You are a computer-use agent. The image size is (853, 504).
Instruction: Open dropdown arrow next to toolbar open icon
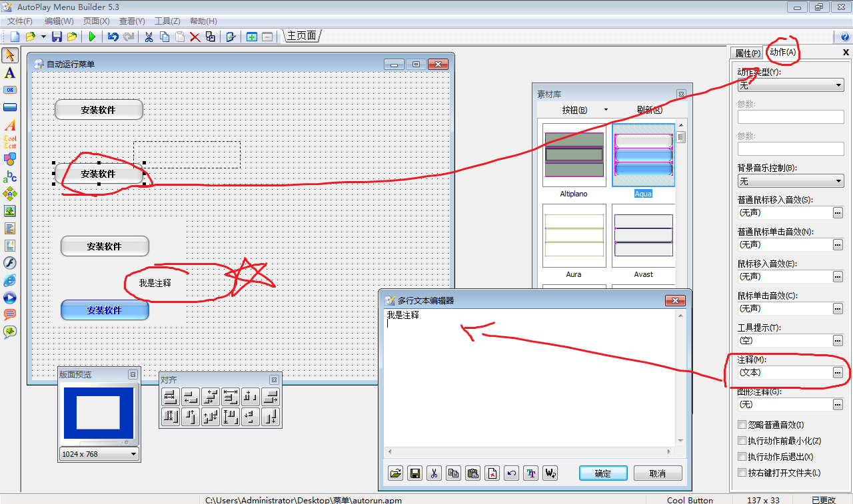44,37
